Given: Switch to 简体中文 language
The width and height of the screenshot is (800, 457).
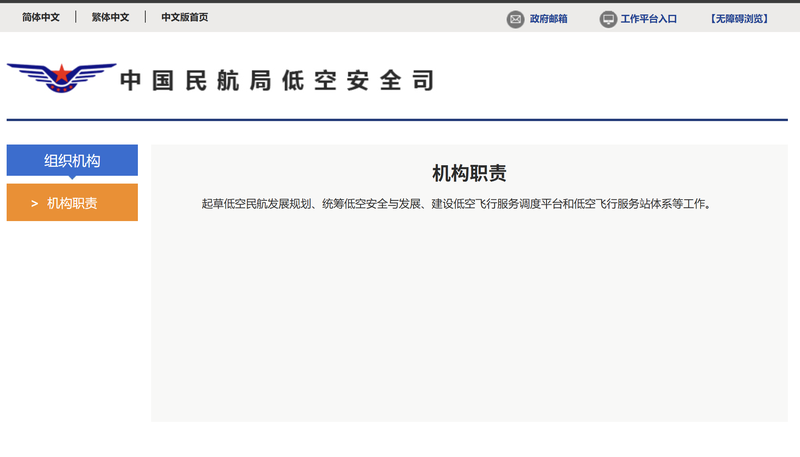Looking at the screenshot, I should click(41, 17).
